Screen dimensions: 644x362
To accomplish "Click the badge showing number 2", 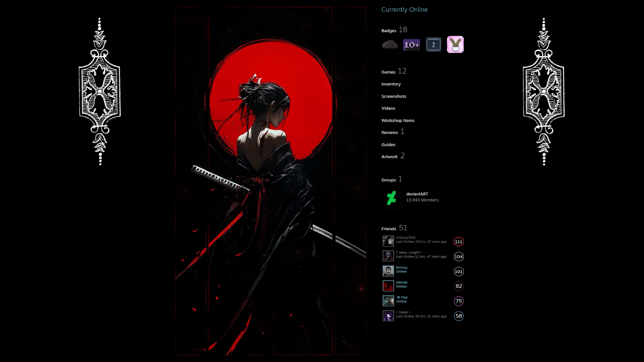I will point(433,45).
